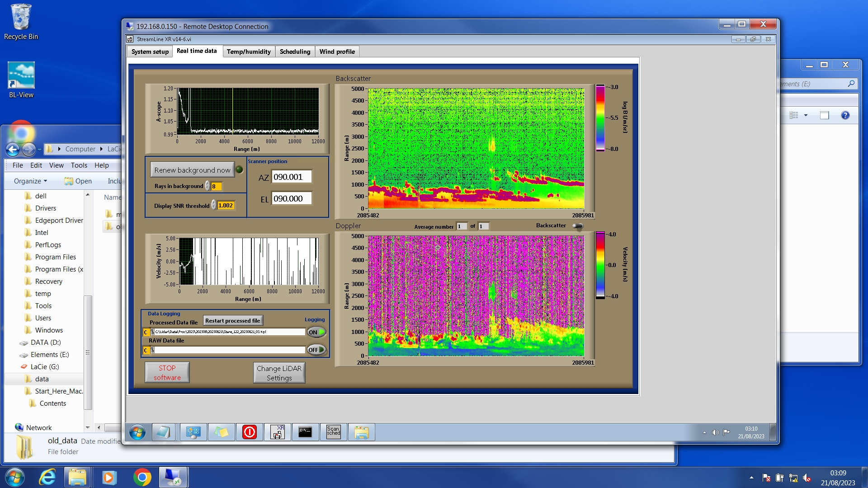Open the command prompt in remote taskbar
Screen dimensions: 868x488
pyautogui.click(x=305, y=432)
